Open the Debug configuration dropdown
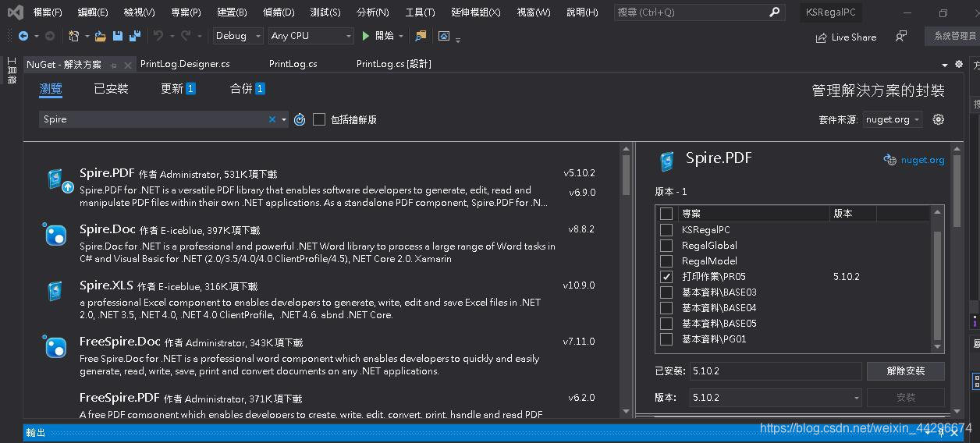The width and height of the screenshot is (980, 443). click(x=237, y=36)
